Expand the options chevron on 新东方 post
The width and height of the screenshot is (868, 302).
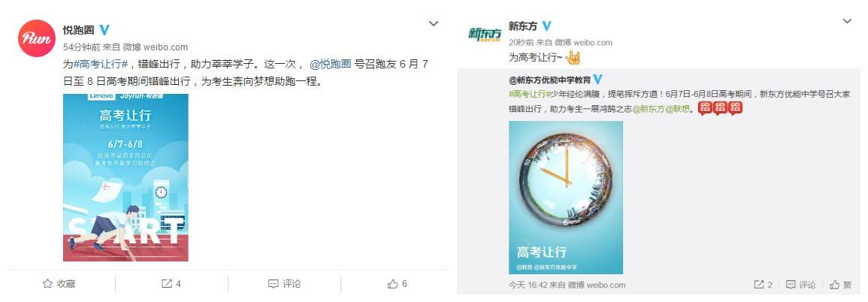[847, 22]
